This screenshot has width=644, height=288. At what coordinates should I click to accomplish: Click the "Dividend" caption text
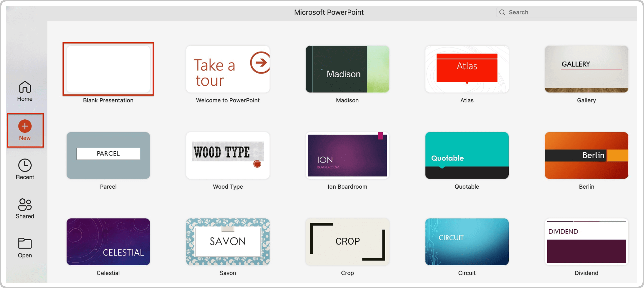pyautogui.click(x=587, y=273)
